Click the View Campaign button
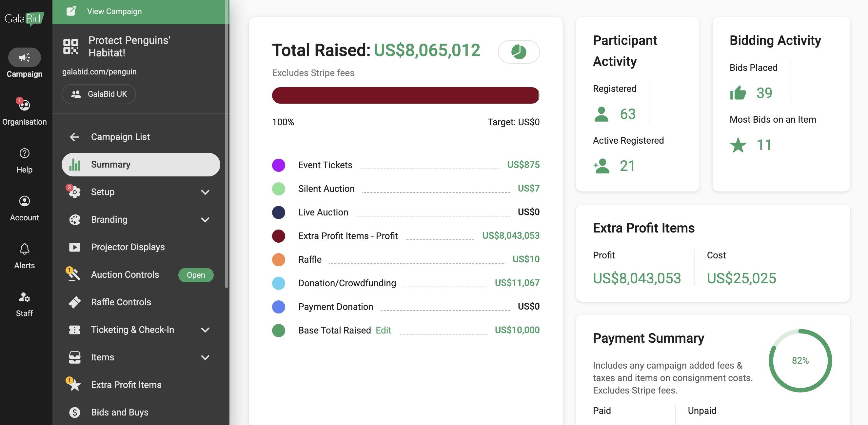Viewport: 868px width, 425px height. 114,11
